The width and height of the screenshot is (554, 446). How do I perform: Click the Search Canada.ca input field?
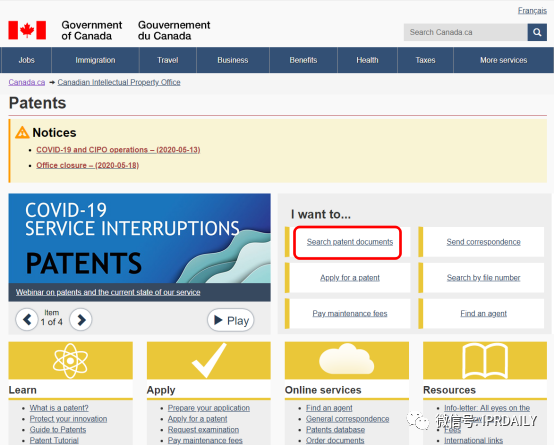(x=466, y=32)
